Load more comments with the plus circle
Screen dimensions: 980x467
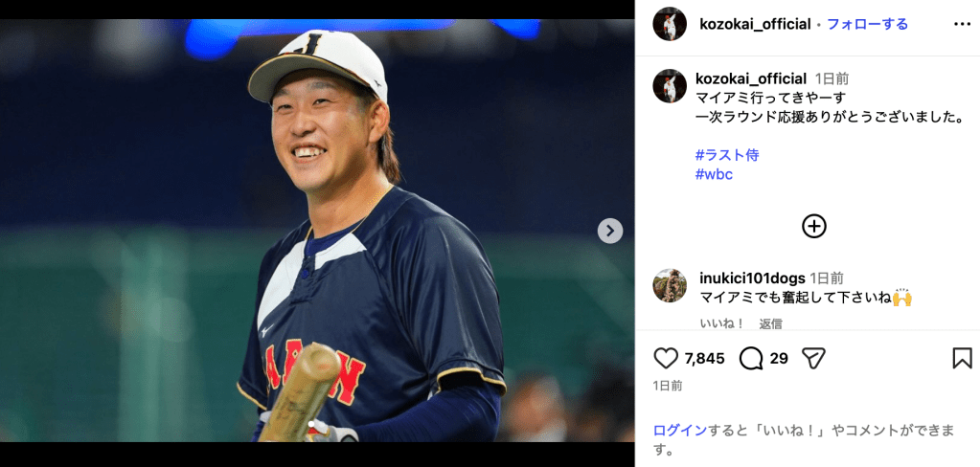(813, 227)
